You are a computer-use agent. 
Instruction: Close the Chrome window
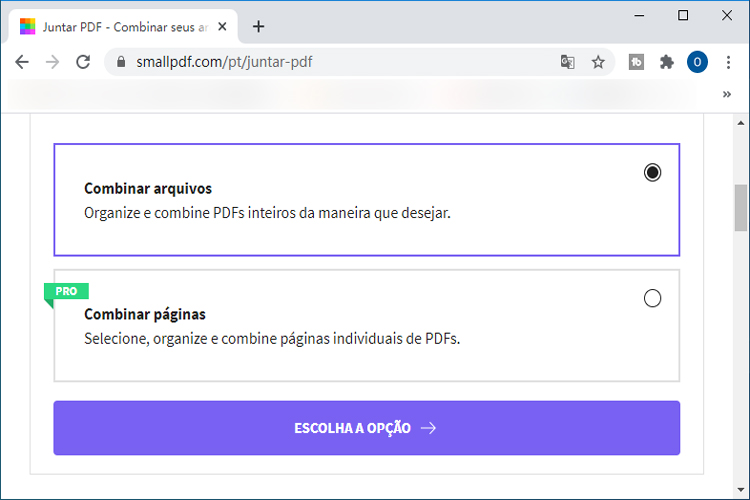coord(727,15)
